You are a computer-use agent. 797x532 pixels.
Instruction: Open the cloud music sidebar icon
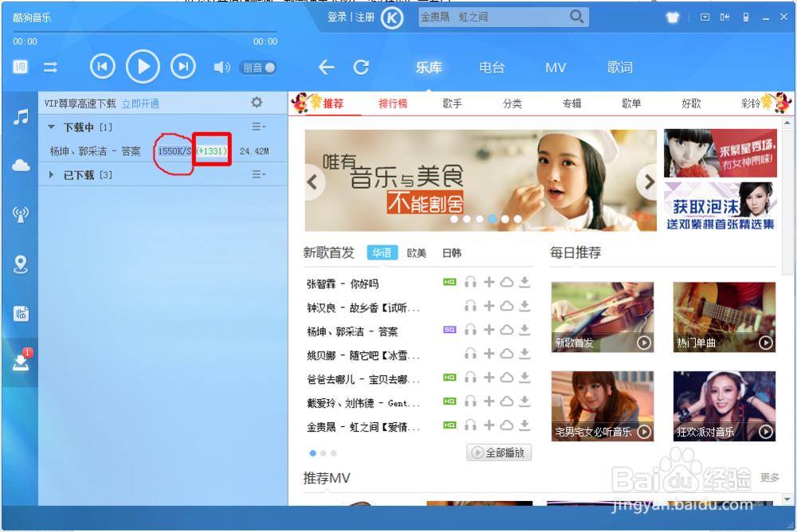(x=21, y=165)
